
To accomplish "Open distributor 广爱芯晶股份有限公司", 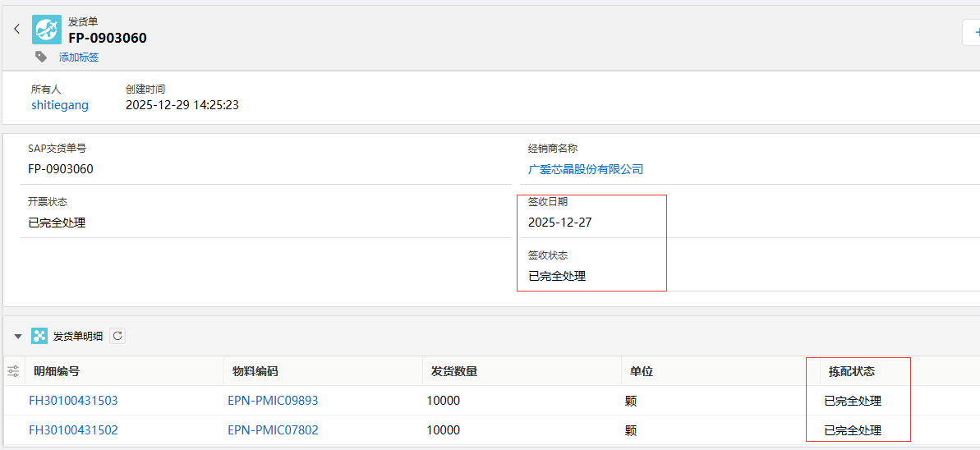I will pyautogui.click(x=585, y=169).
